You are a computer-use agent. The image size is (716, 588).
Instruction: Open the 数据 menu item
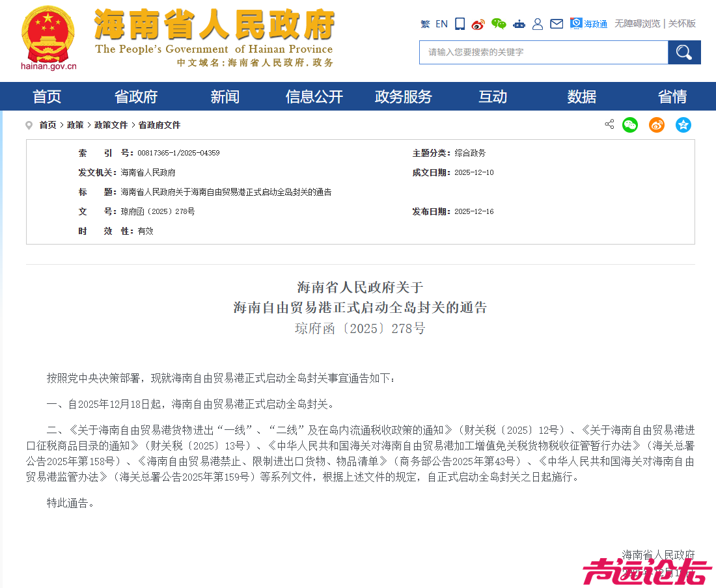tap(581, 96)
